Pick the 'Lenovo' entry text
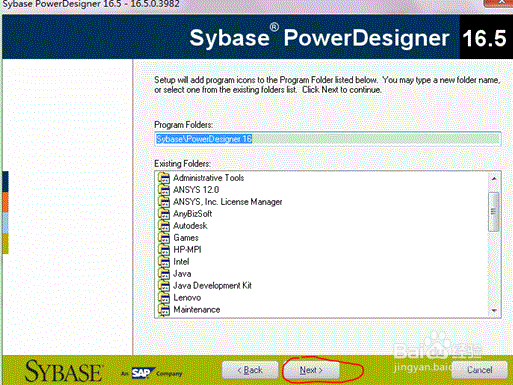The height and width of the screenshot is (385, 513). (x=187, y=298)
